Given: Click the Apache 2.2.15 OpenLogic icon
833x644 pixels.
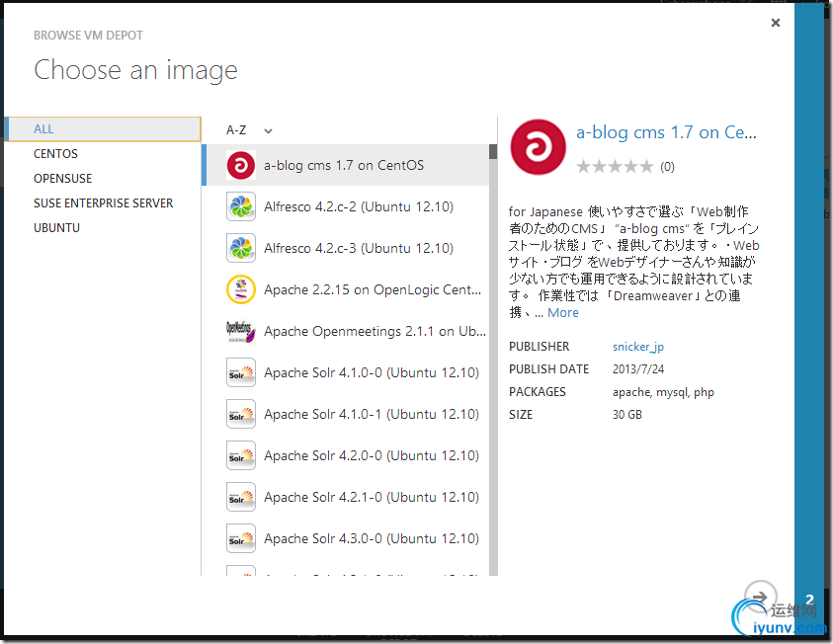Looking at the screenshot, I should (x=241, y=289).
